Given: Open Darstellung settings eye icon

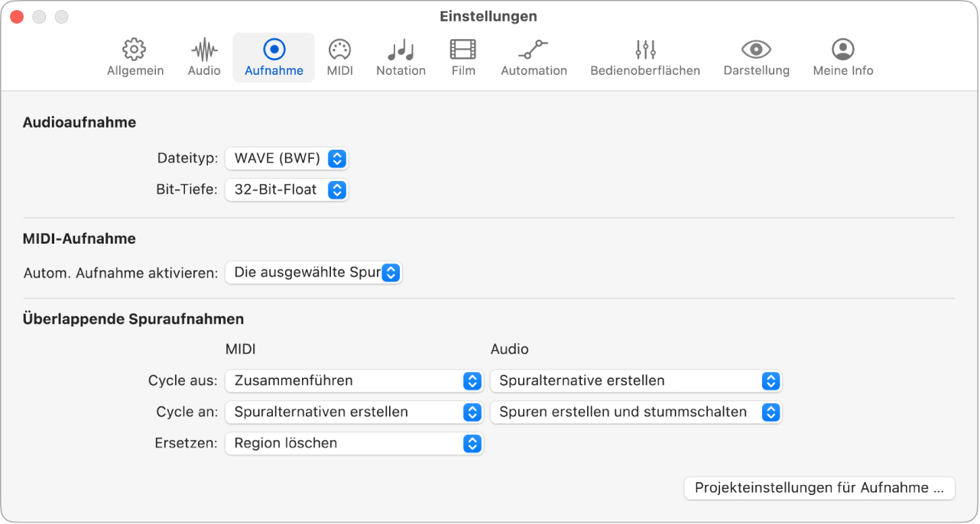Looking at the screenshot, I should point(756,55).
